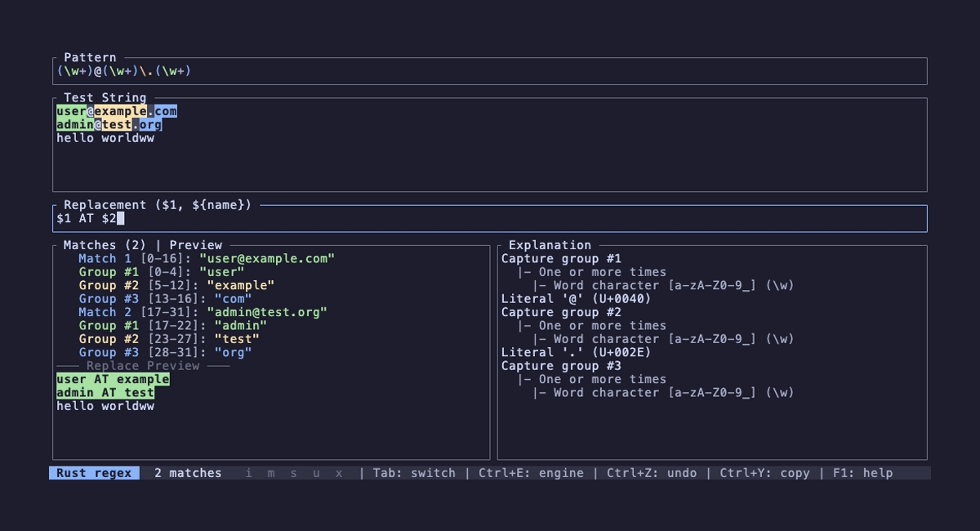Screen dimensions: 980x531
Task: Enable the x verbose flag
Action: (338, 472)
